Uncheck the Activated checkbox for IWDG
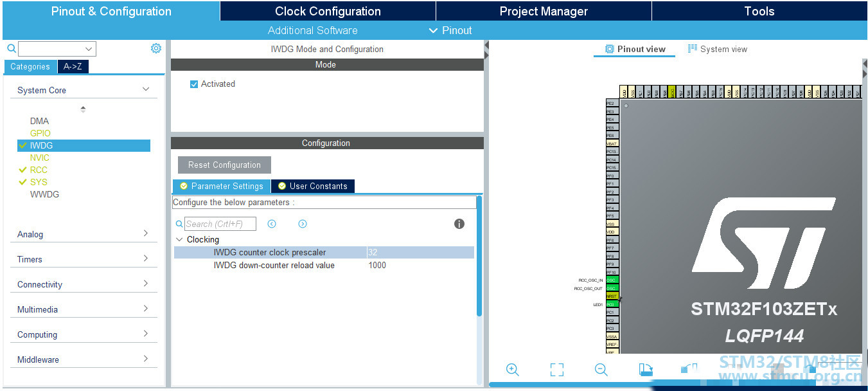Image resolution: width=868 pixels, height=391 pixels. coord(194,84)
